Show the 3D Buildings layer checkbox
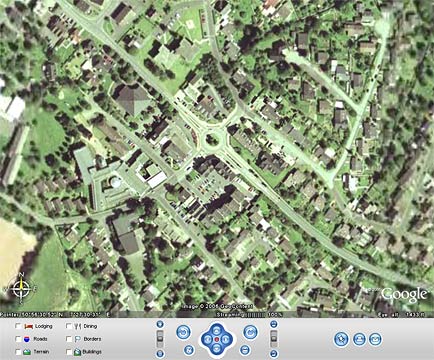Screen dimensions: 434x360 click(69, 352)
